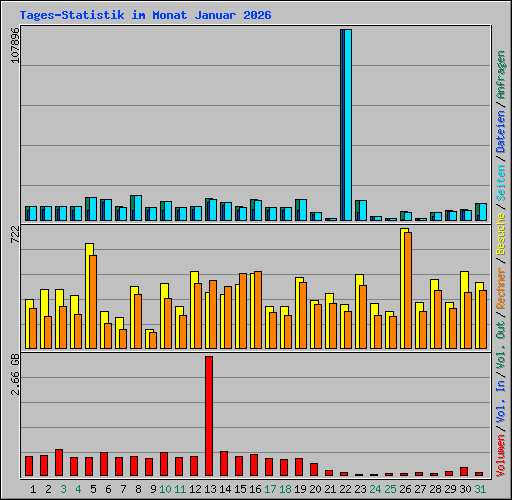Click day label 16 on the x-axis
This screenshot has height=500, width=512.
click(x=255, y=489)
